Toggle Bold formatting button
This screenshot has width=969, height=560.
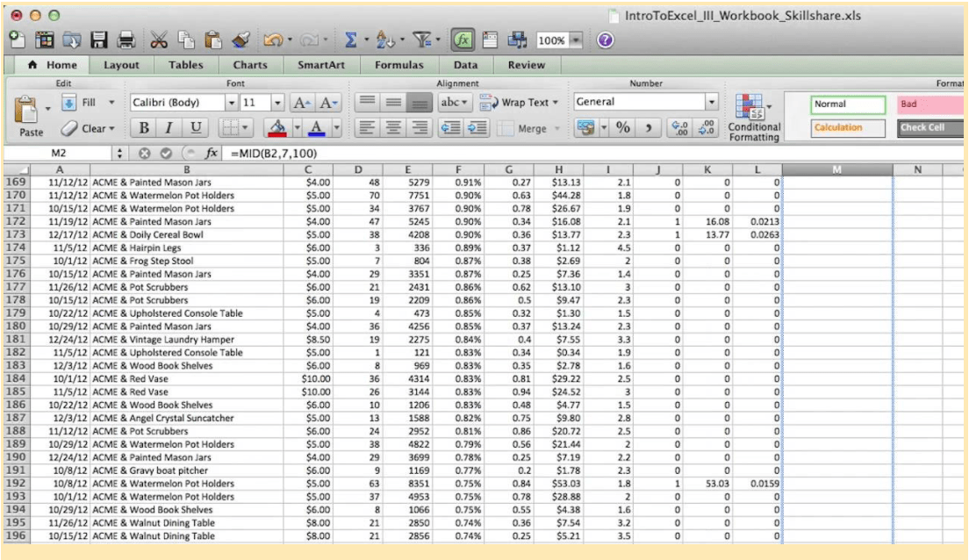click(144, 128)
